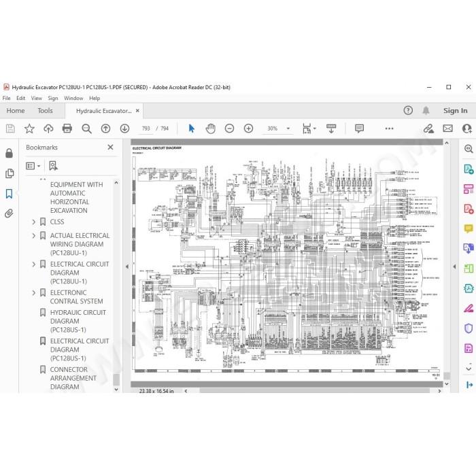Toggle the Bookmarks panel icon
Image resolution: width=476 pixels, height=476 pixels.
[9, 194]
